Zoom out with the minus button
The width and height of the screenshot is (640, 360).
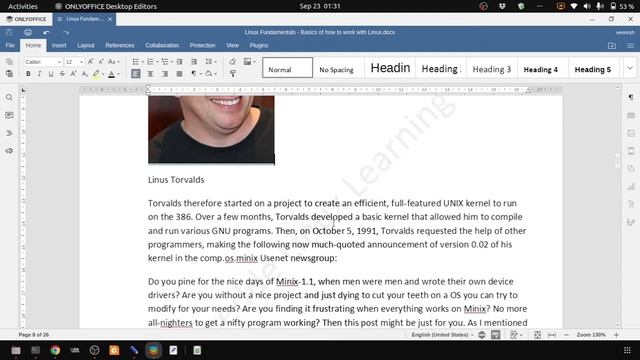click(566, 335)
